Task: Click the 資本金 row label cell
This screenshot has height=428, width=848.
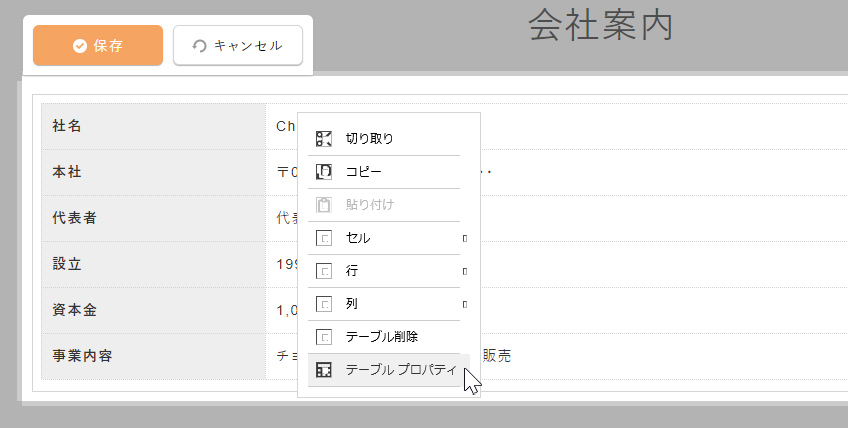Action: coord(153,311)
